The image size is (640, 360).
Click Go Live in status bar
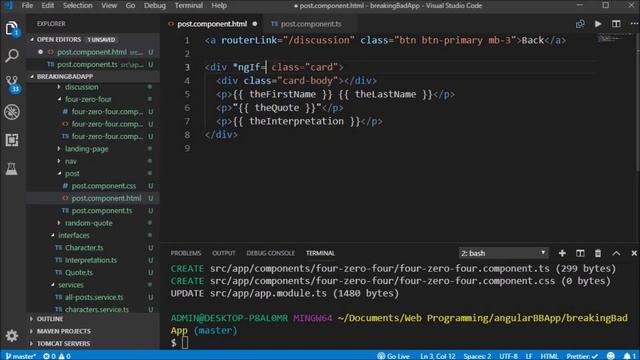[393, 356]
